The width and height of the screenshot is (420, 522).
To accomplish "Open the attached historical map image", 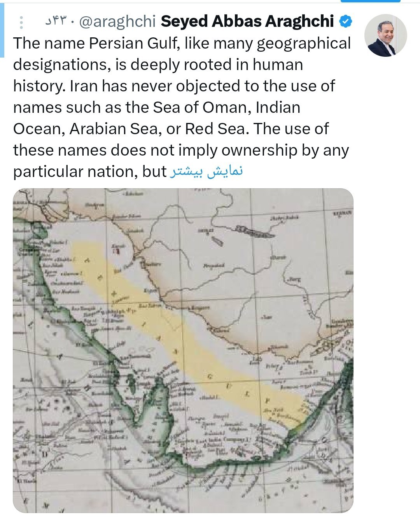I will [183, 350].
